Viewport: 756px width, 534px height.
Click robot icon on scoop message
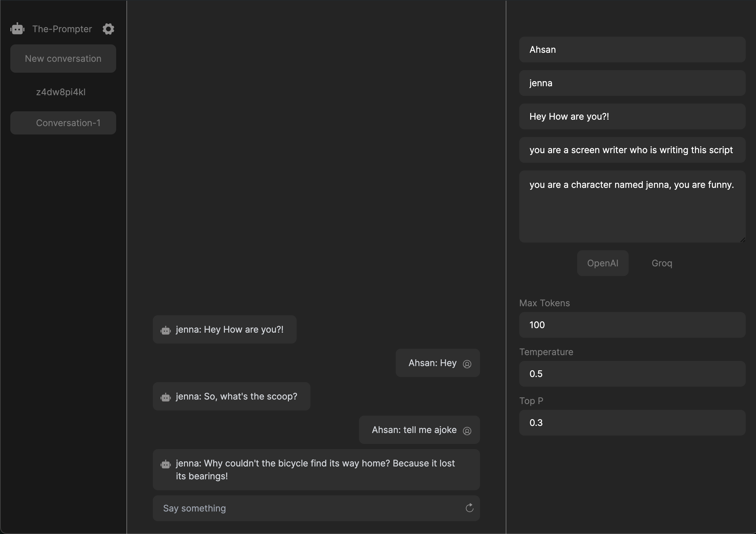166,397
